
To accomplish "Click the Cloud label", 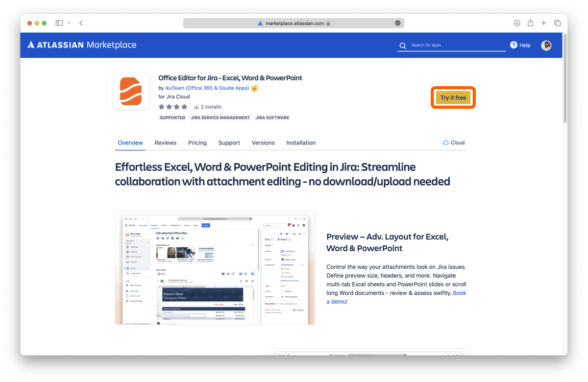I will 458,143.
